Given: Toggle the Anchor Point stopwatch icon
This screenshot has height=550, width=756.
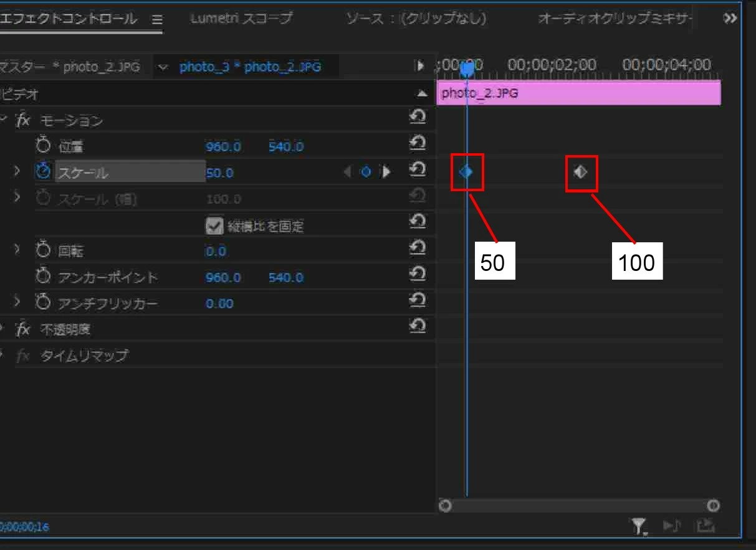Looking at the screenshot, I should [42, 277].
